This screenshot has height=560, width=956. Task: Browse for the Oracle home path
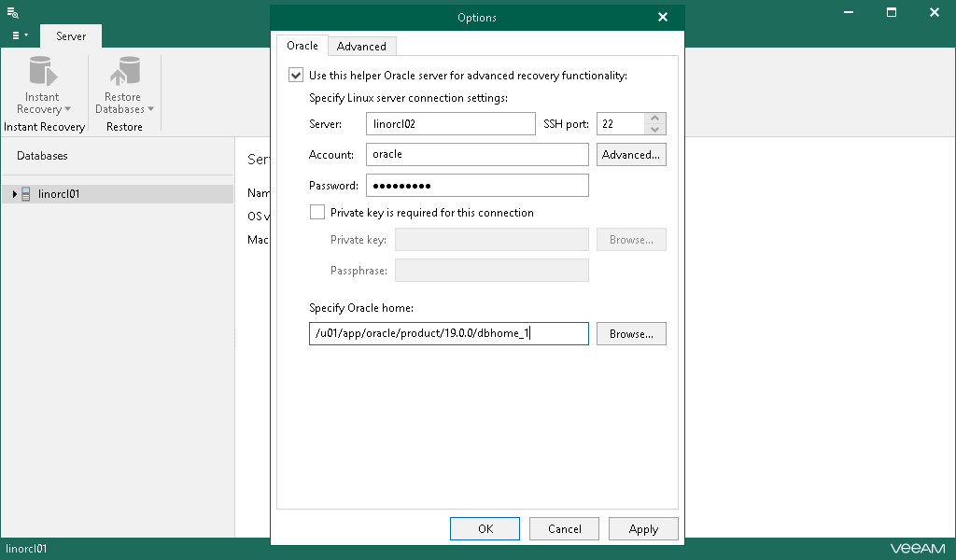[631, 334]
